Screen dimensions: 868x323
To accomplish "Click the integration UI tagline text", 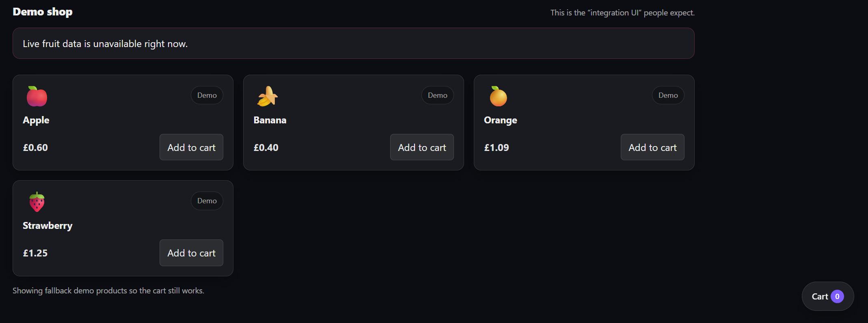I will click(622, 13).
